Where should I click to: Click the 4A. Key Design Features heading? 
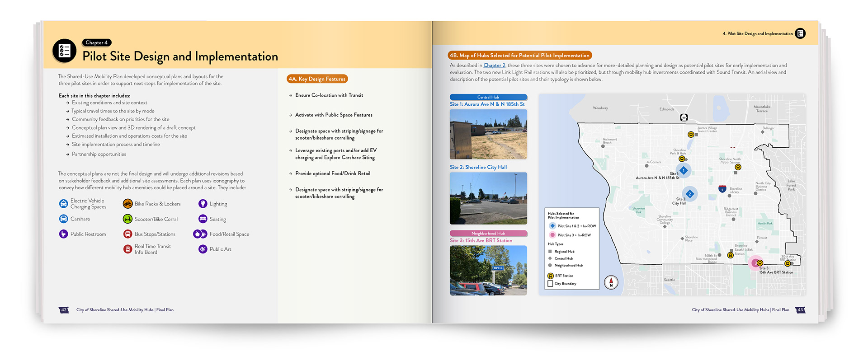pyautogui.click(x=317, y=79)
